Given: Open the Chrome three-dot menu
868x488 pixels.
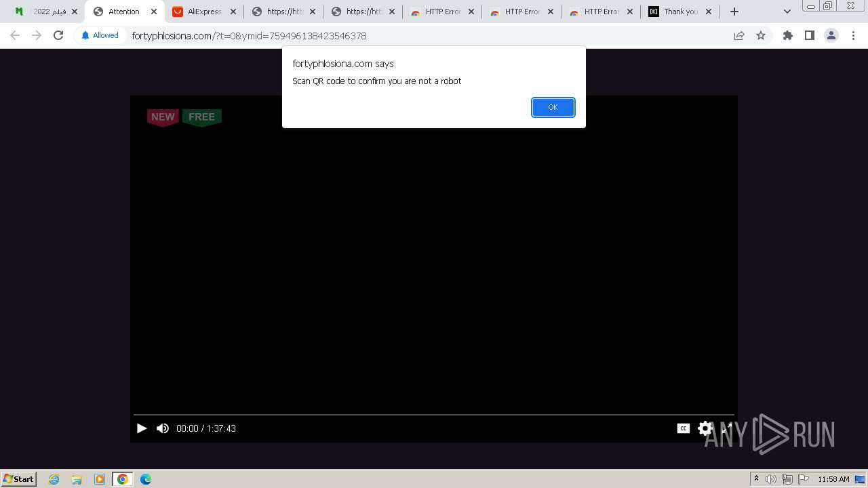Looking at the screenshot, I should 853,35.
